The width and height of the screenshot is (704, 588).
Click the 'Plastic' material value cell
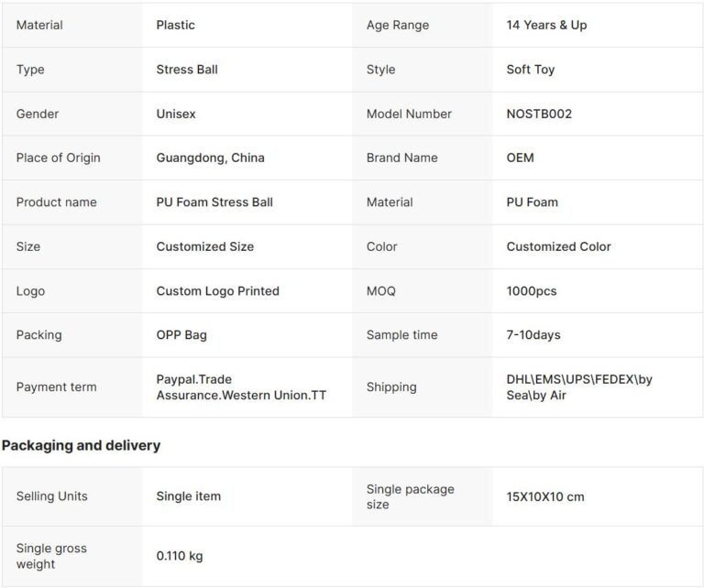pyautogui.click(x=176, y=25)
